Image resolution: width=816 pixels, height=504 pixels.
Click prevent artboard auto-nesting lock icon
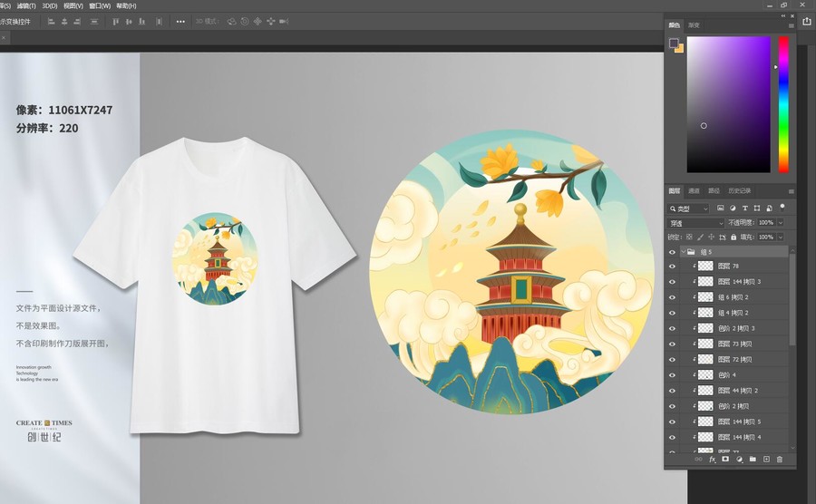click(723, 237)
